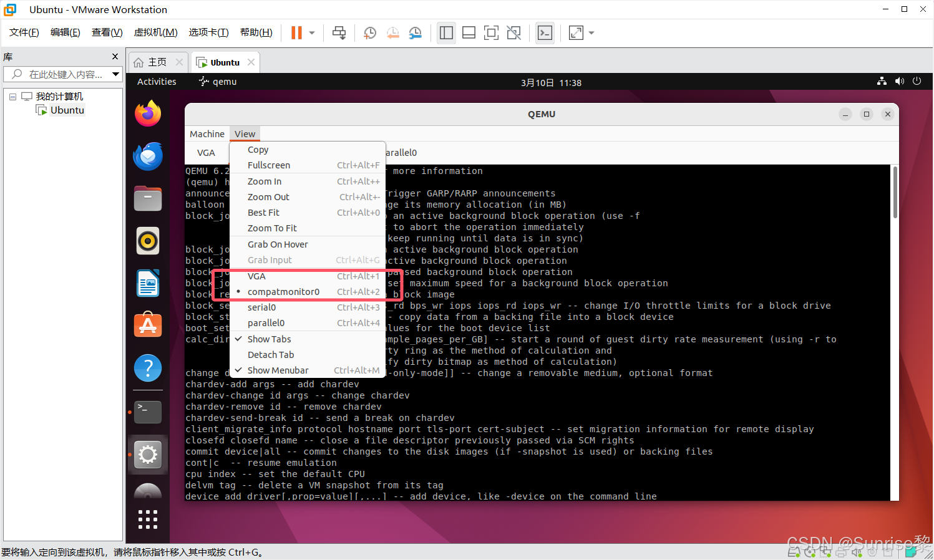Open Ubuntu Software from the dock
This screenshot has width=934, height=560.
point(148,325)
